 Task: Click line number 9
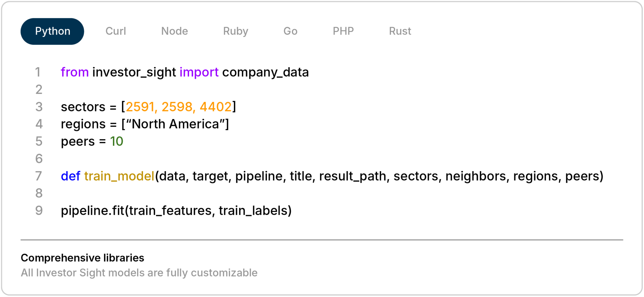[x=39, y=211]
